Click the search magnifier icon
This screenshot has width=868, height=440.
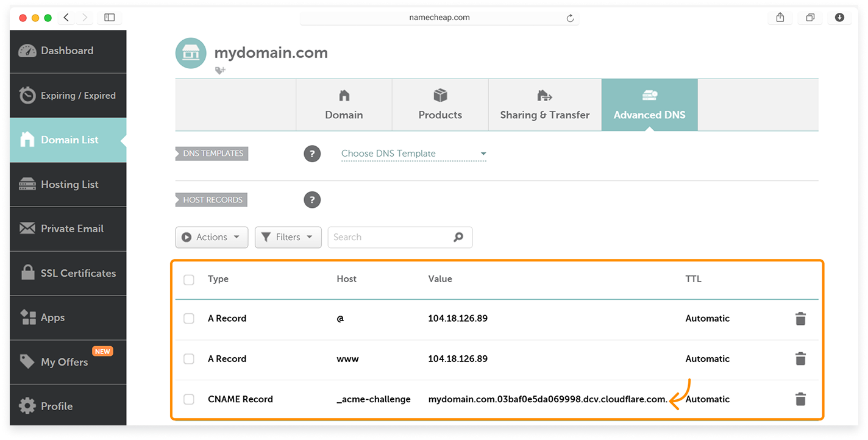458,237
